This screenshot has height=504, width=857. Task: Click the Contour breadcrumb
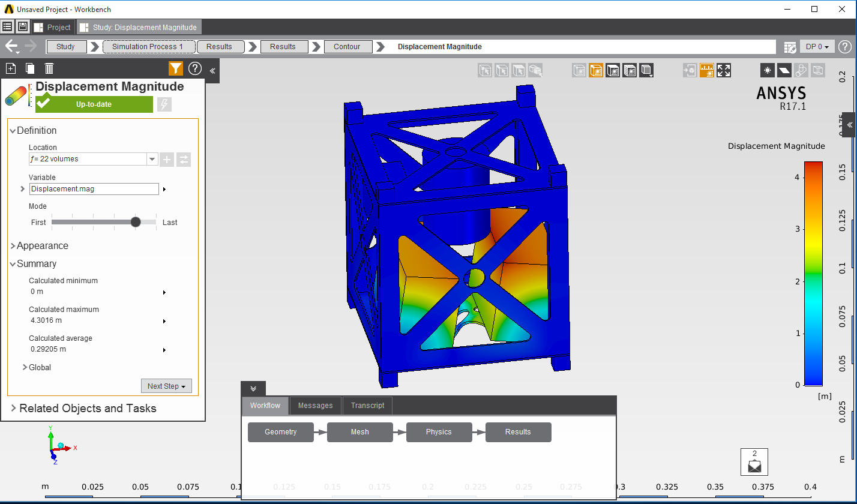(347, 47)
